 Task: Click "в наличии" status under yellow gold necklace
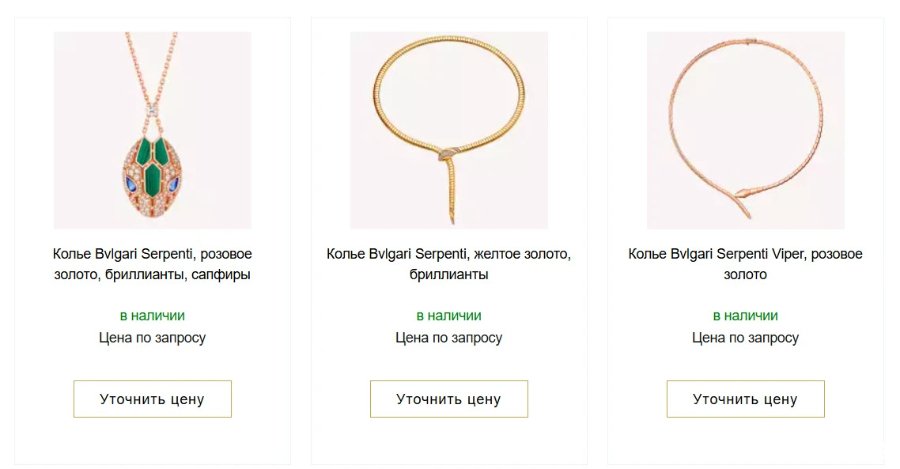448,315
